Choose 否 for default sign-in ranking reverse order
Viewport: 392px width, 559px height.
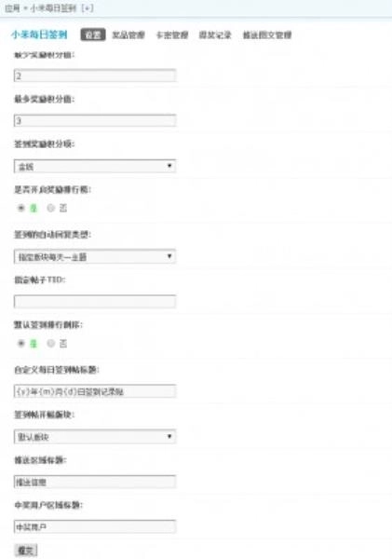point(51,343)
